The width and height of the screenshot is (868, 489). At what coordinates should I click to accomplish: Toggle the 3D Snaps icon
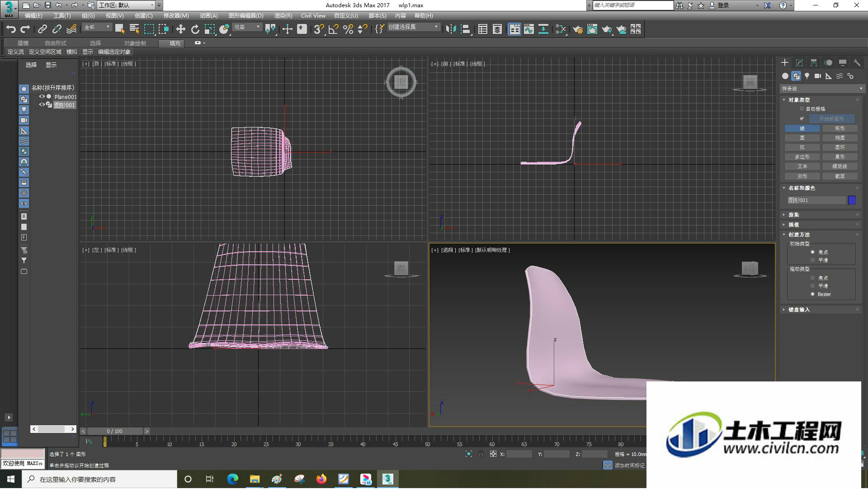319,29
